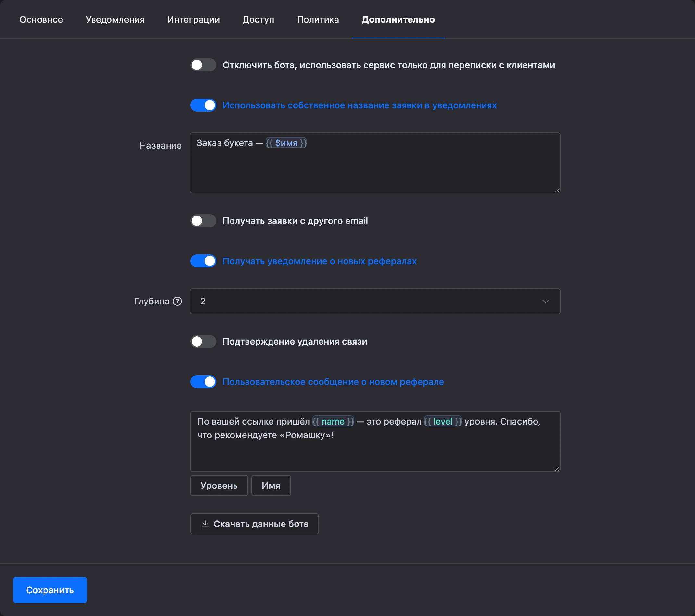The height and width of the screenshot is (616, 695).
Task: Disable Пользовательское сообщение о новом реферале
Action: click(203, 382)
